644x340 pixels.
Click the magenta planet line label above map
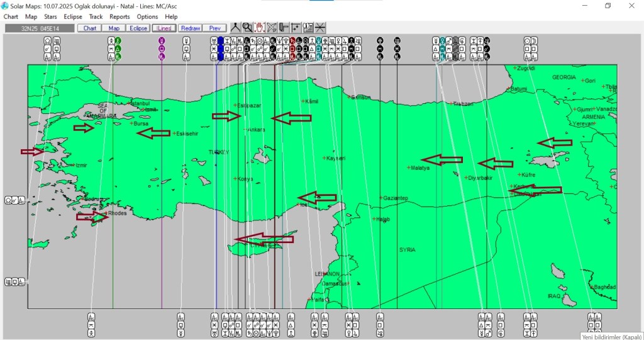(x=162, y=48)
